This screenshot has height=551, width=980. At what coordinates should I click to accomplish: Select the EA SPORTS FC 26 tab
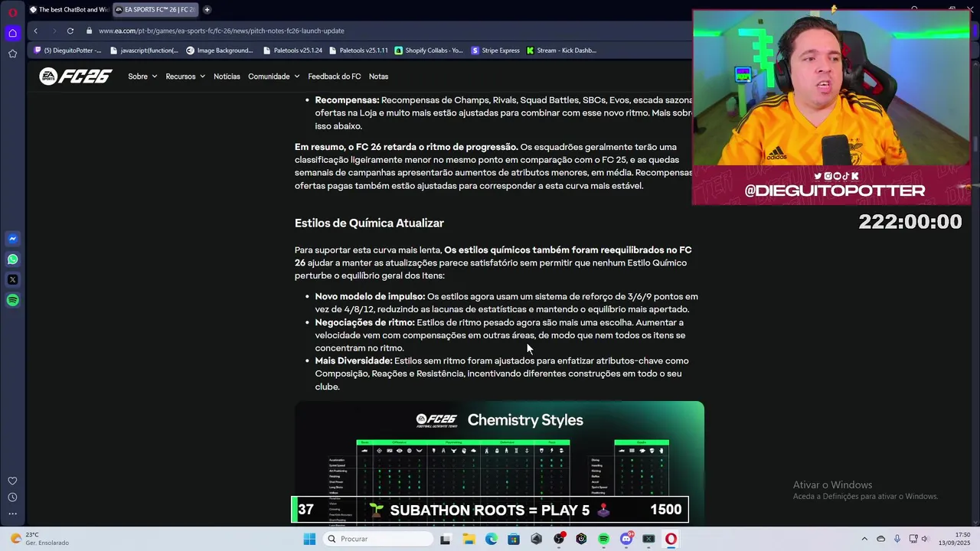pos(155,10)
